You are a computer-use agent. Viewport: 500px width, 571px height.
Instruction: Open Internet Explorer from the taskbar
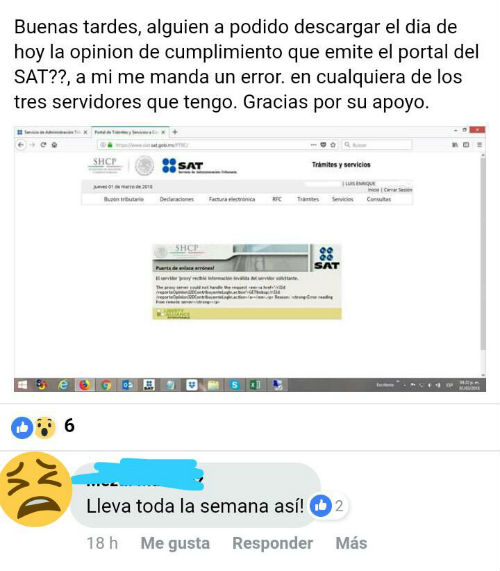click(x=63, y=385)
